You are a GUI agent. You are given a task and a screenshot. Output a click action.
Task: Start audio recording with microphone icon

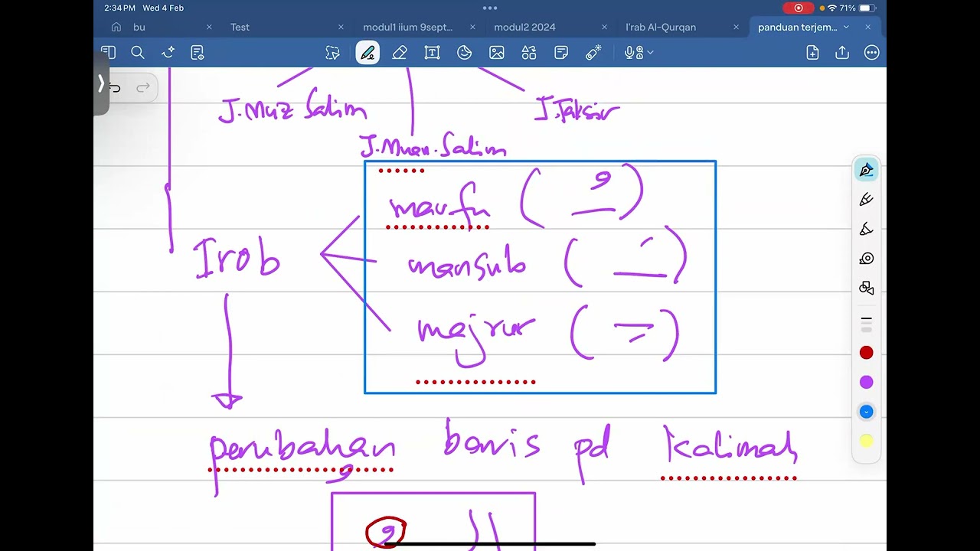point(633,53)
